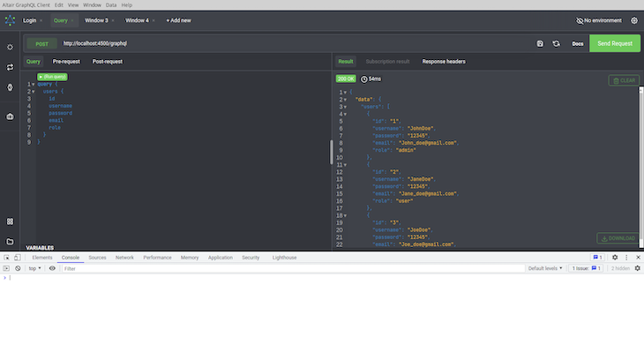Collapse result line 11 fold arrow

pos(345,165)
